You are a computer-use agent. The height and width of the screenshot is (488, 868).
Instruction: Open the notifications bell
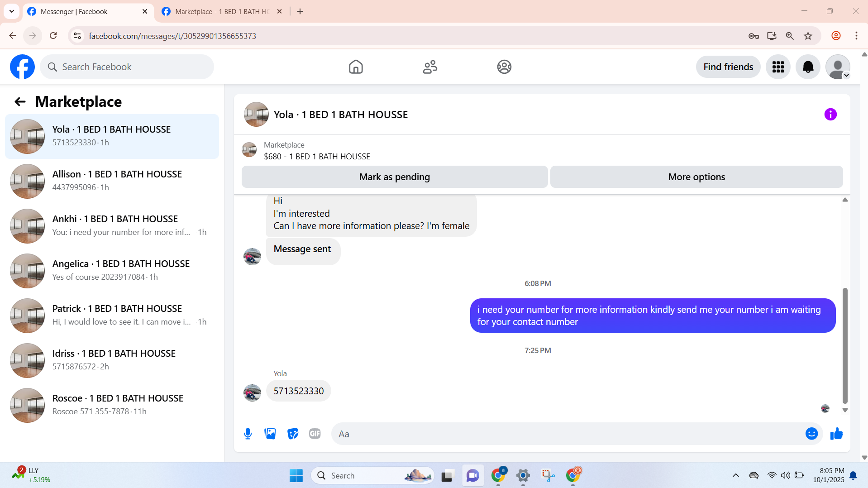point(808,67)
